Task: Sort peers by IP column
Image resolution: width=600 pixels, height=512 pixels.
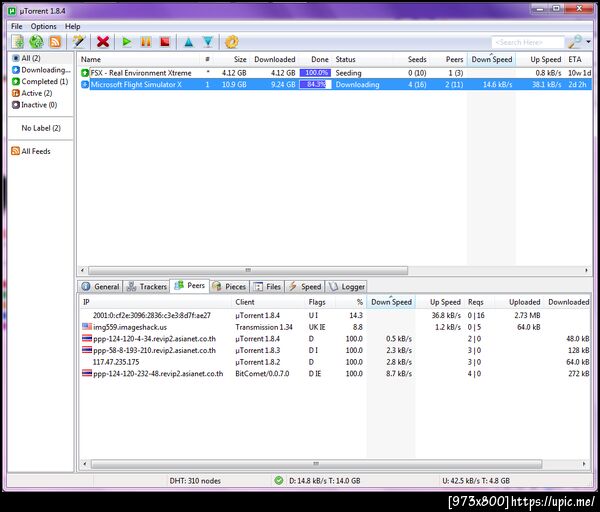Action: click(155, 302)
